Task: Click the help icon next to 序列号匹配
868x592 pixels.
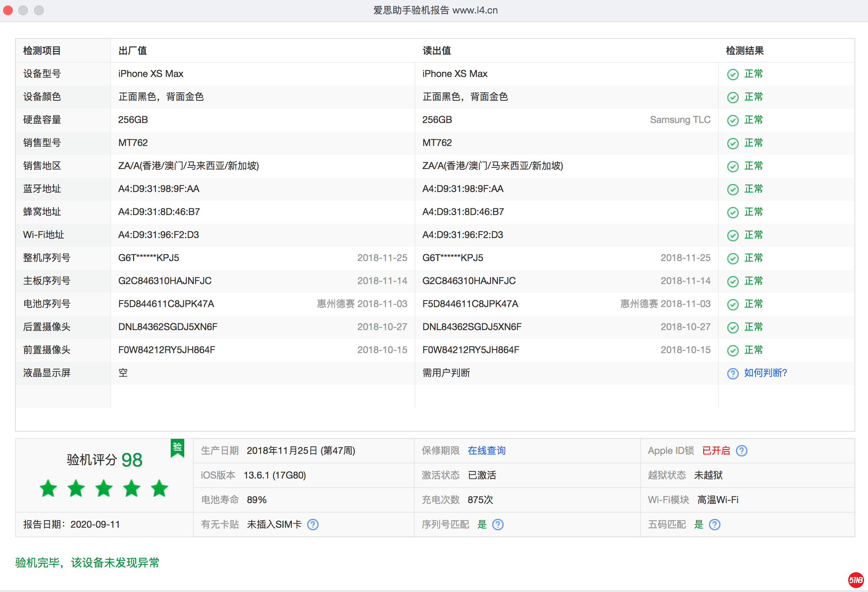Action: 498,525
